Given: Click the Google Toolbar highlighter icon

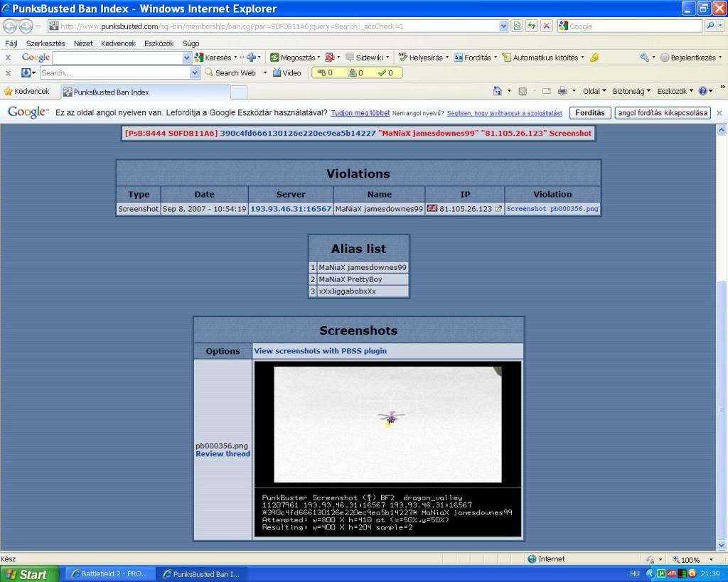Looking at the screenshot, I should (x=594, y=58).
